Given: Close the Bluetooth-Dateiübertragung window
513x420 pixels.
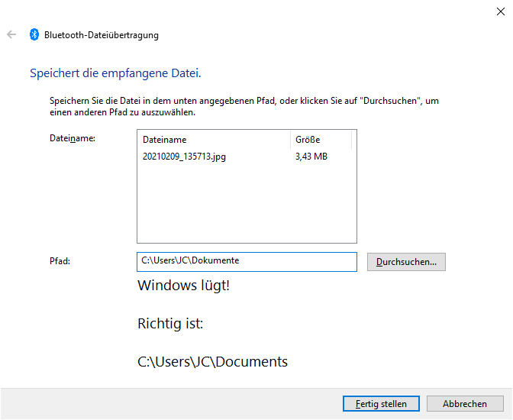Looking at the screenshot, I should [x=500, y=11].
